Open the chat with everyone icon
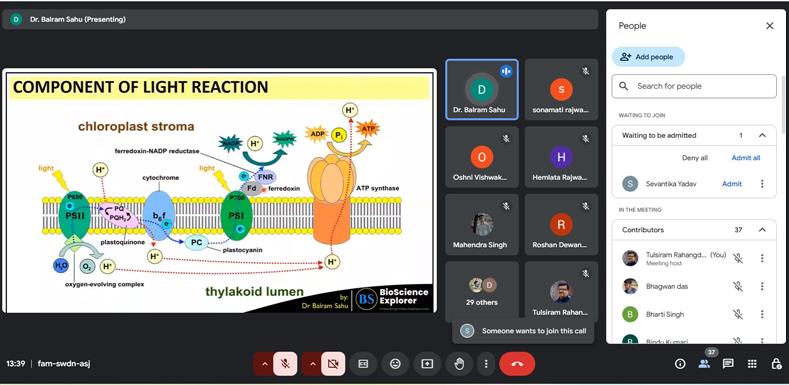 coord(728,364)
